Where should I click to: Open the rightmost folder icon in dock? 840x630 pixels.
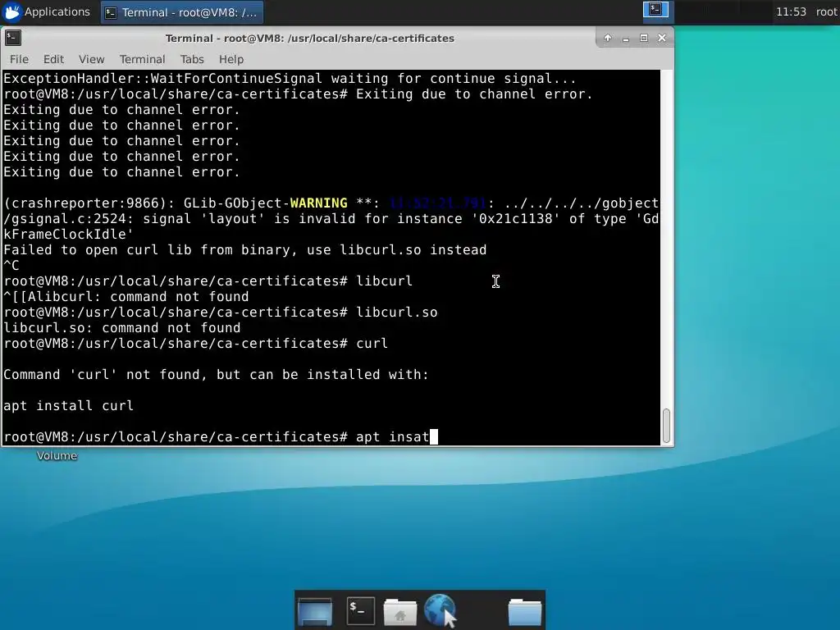pos(524,612)
